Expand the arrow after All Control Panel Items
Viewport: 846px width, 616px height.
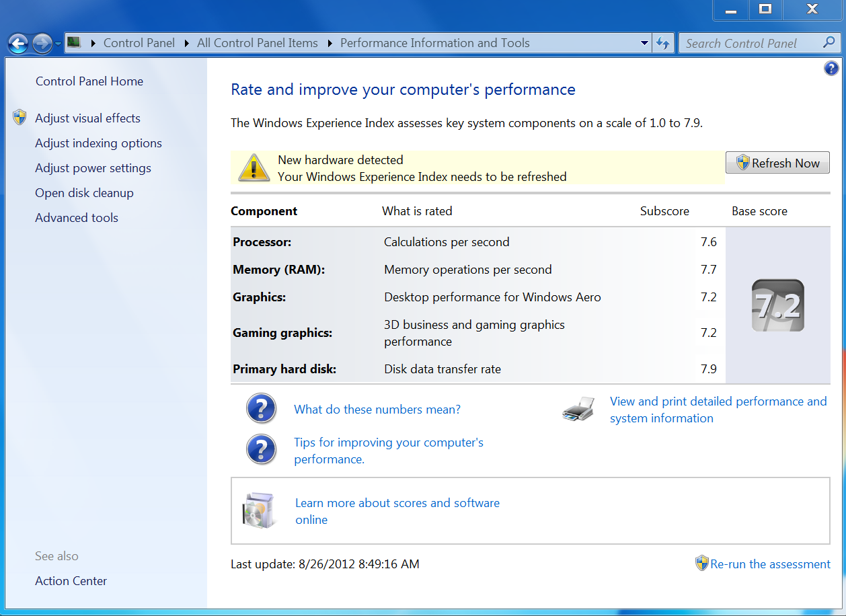[x=330, y=43]
